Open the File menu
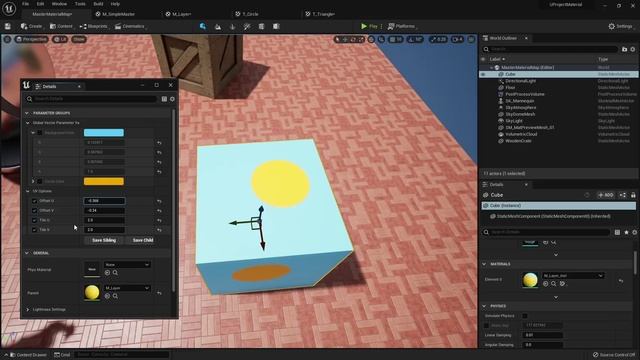The height and width of the screenshot is (360, 640). (25, 4)
